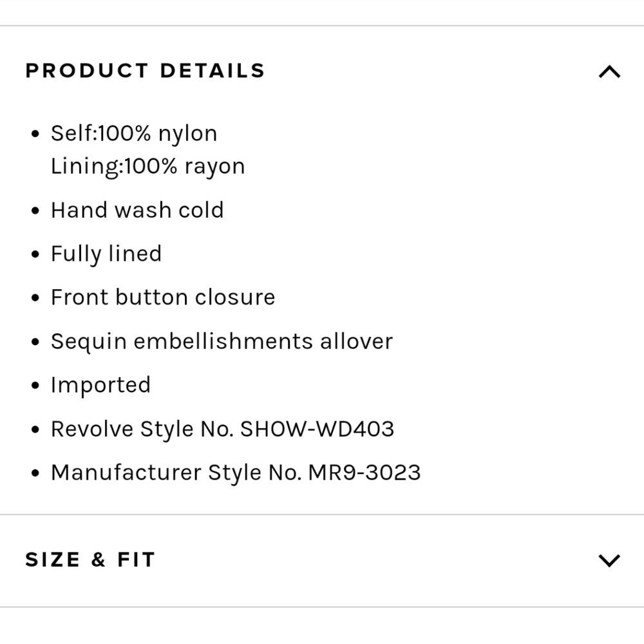This screenshot has width=644, height=644.
Task: Click the Product Details section heading
Action: pyautogui.click(x=145, y=71)
